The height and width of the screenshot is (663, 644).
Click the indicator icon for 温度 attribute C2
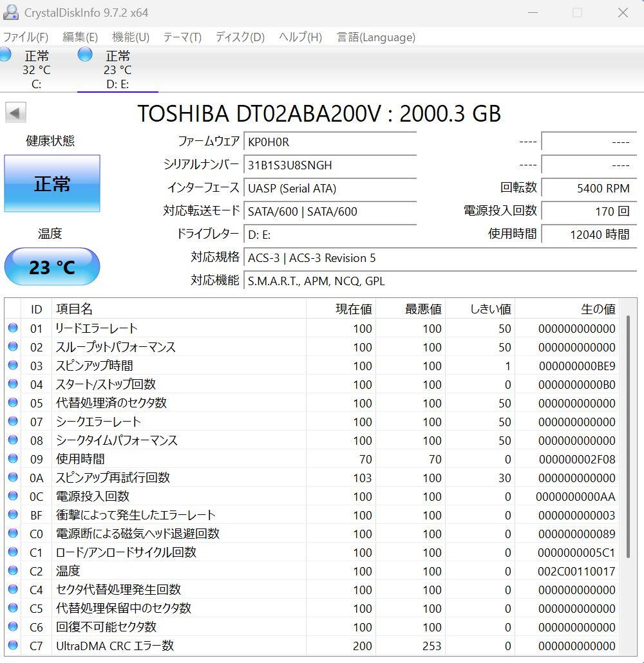coord(14,571)
